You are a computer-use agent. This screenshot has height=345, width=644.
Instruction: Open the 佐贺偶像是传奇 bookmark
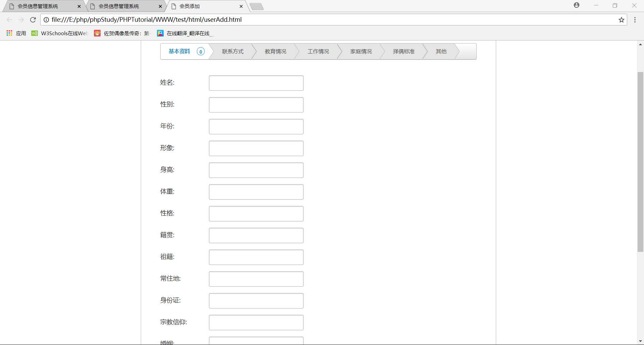[x=122, y=33]
